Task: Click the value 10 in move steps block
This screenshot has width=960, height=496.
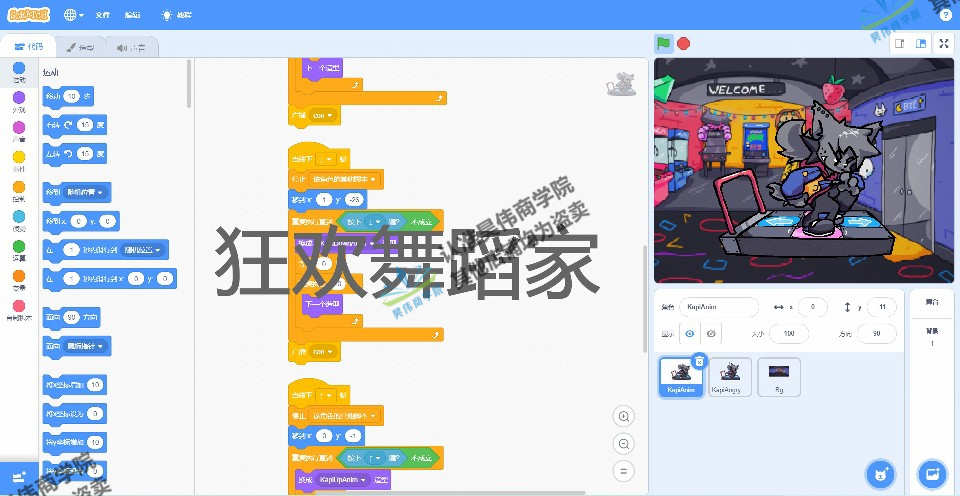Action: point(72,97)
